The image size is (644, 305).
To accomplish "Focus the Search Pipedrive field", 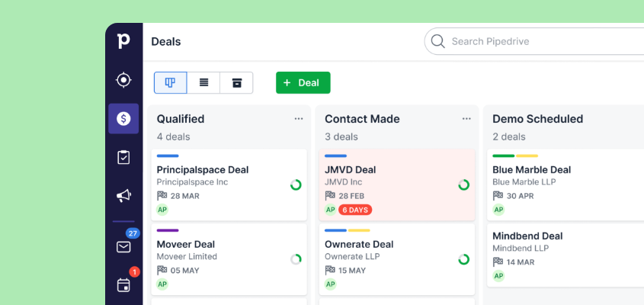I will (x=534, y=41).
